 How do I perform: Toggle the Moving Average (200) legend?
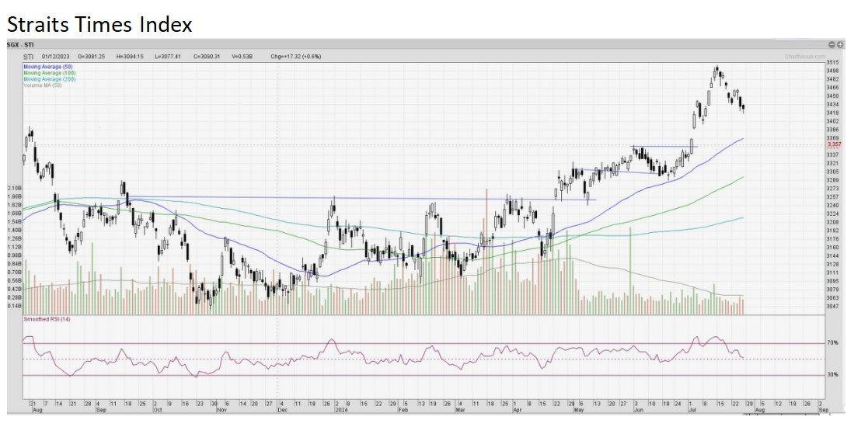(x=51, y=79)
